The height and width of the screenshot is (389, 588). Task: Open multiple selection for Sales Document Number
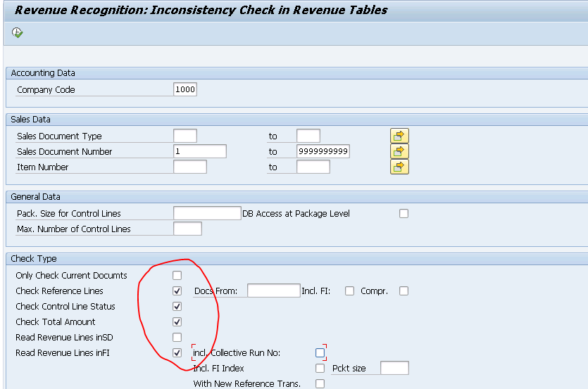pos(399,151)
